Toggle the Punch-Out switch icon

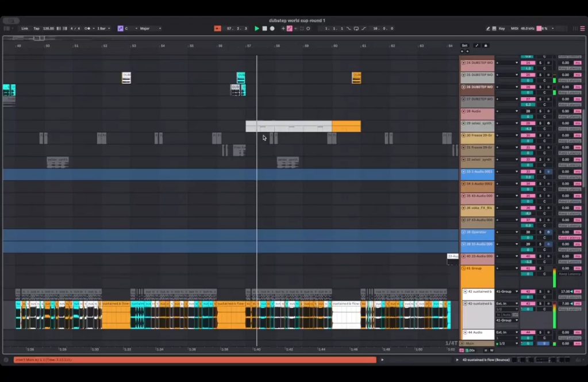pyautogui.click(x=364, y=29)
